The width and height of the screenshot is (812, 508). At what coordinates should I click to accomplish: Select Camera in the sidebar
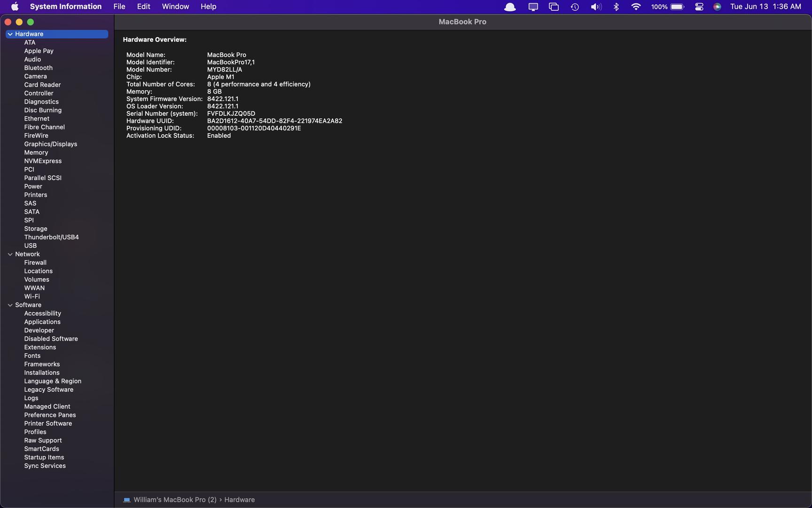[x=35, y=76]
